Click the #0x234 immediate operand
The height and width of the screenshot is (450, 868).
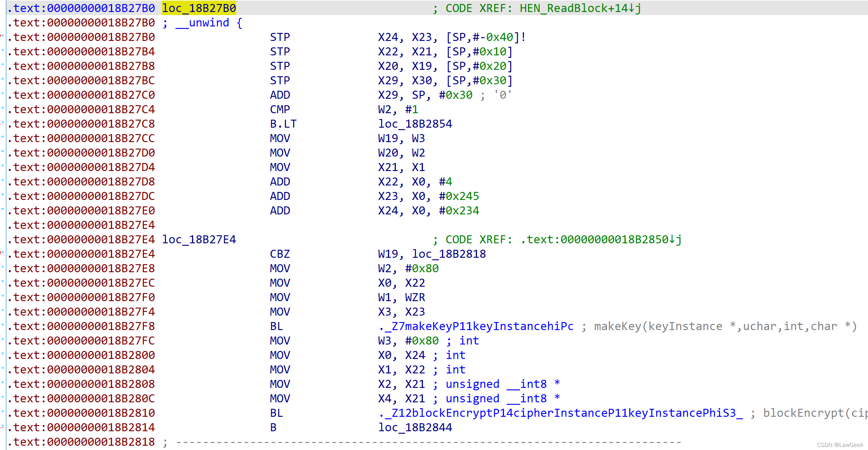(459, 210)
